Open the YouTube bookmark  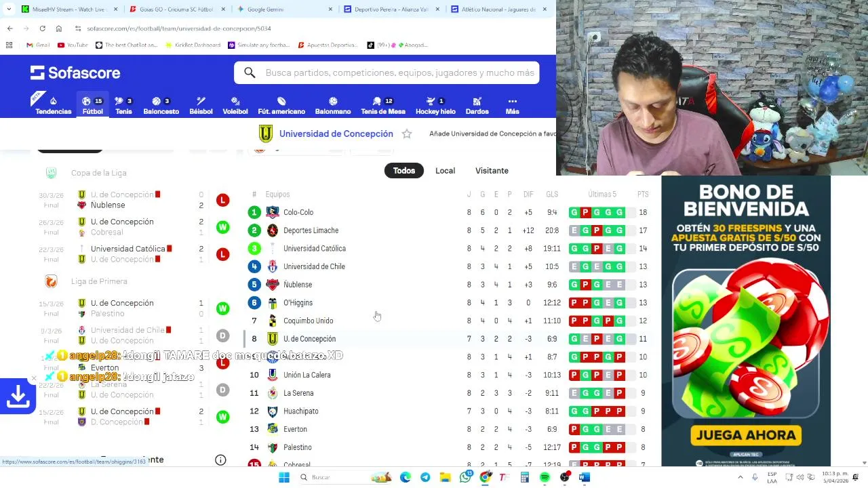point(73,45)
